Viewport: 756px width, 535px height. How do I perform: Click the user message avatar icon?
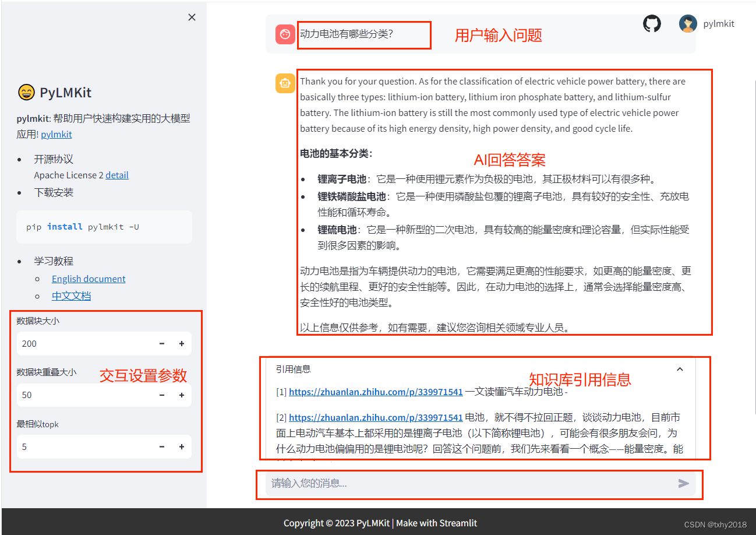[285, 34]
